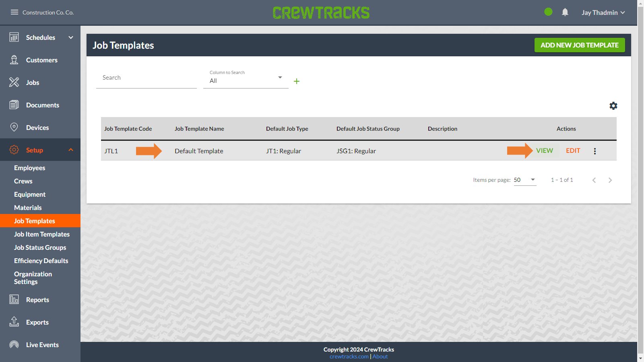Click Construction Co. Co. company name

tap(48, 12)
